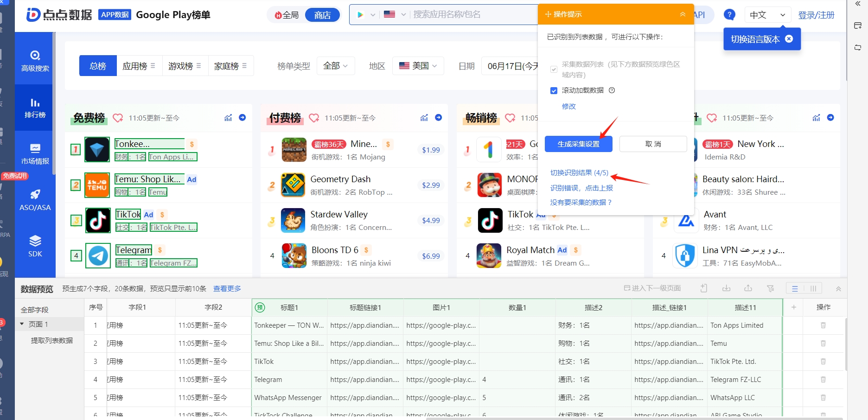Viewport: 868px width, 420px height.
Task: Click the arrow icon next to 付费榜 chart
Action: (438, 118)
